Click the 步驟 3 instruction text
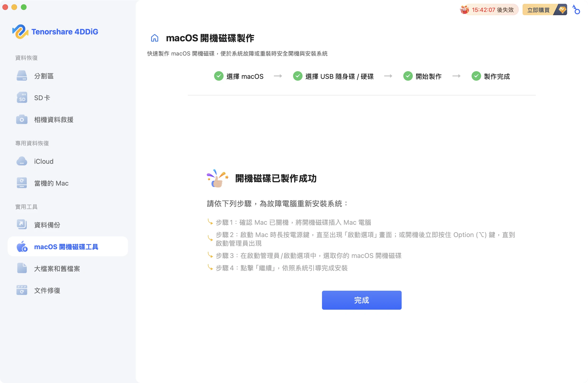This screenshot has height=383, width=588. [x=308, y=255]
